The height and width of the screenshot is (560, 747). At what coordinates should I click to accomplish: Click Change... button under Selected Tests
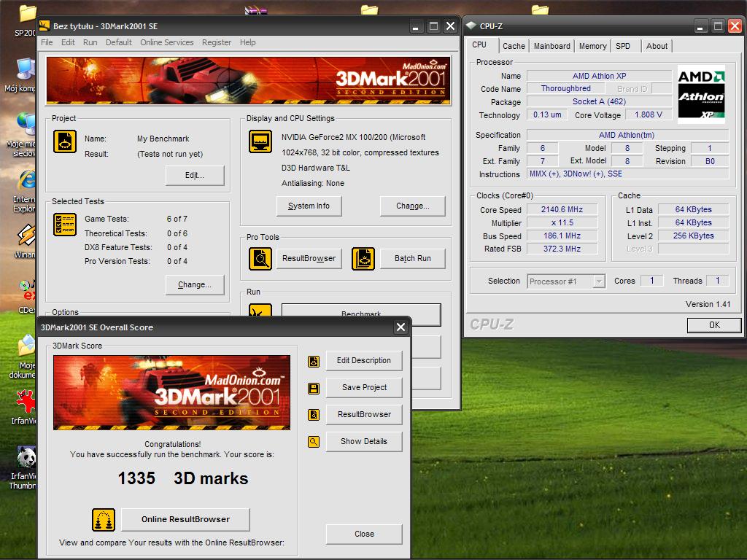(195, 285)
